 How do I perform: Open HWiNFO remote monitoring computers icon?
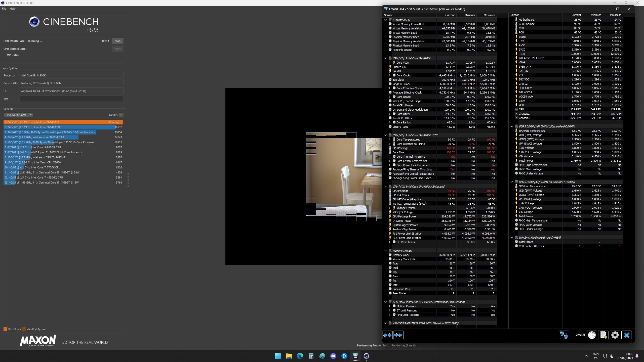(564, 335)
